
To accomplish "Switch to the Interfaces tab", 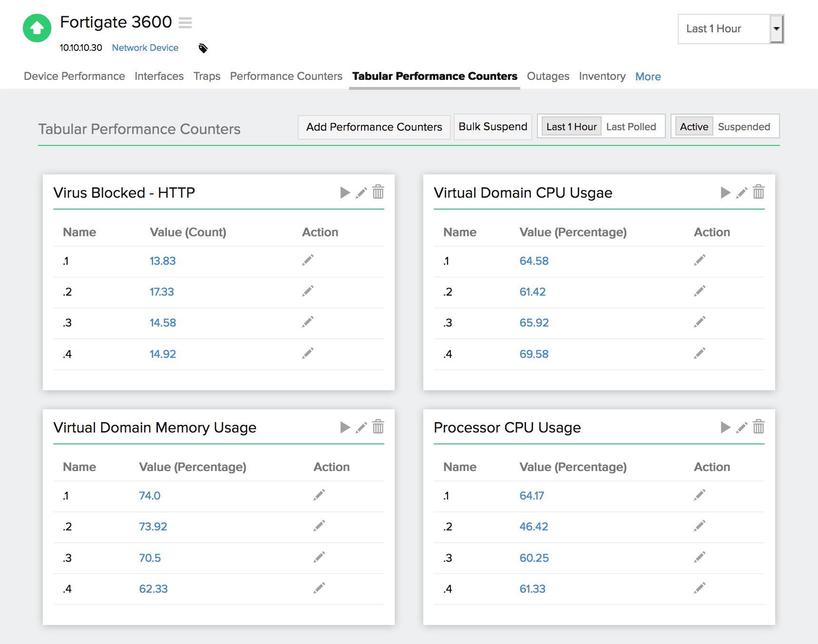I will [x=159, y=76].
